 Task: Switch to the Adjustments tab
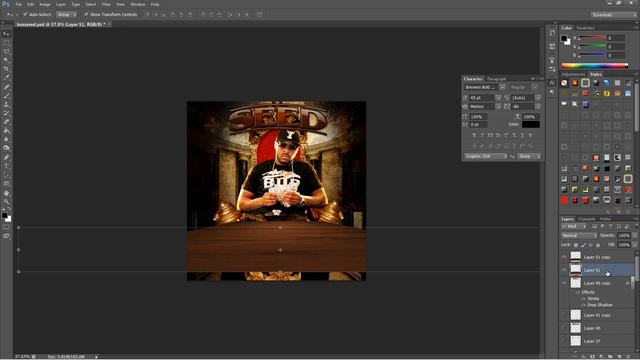[x=573, y=74]
